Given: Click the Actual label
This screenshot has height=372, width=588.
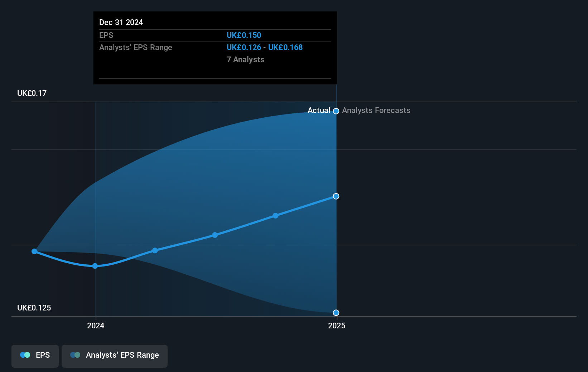Looking at the screenshot, I should (x=319, y=110).
